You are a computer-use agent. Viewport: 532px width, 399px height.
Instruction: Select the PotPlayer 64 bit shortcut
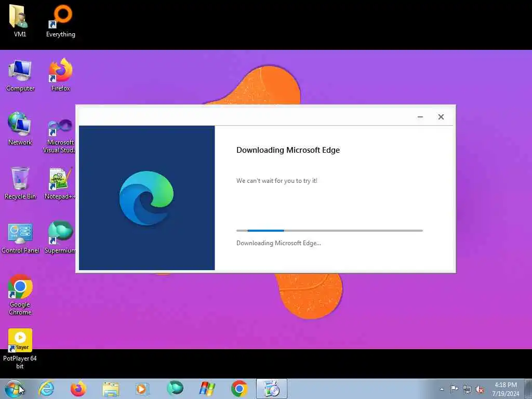click(20, 349)
